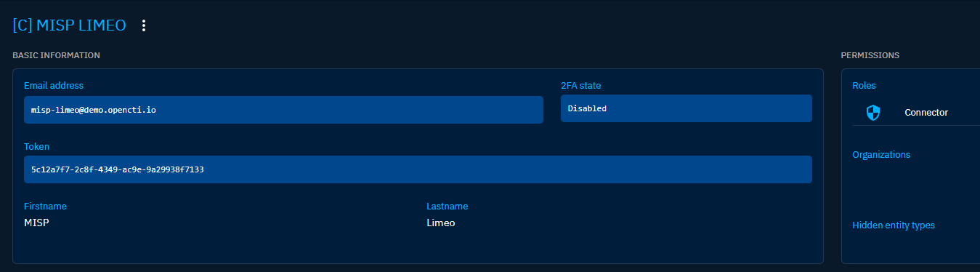Click the Email address label

click(54, 86)
